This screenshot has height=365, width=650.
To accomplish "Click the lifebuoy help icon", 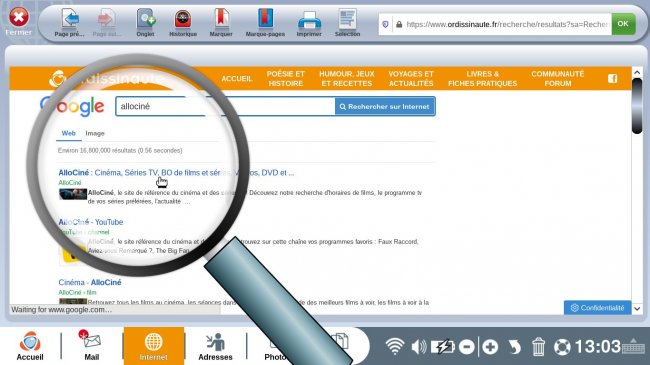I will (562, 347).
